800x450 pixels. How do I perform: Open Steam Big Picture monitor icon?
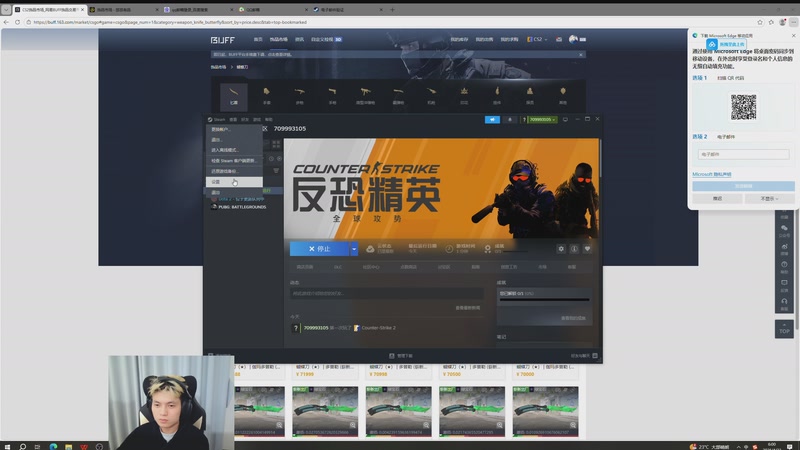pyautogui.click(x=565, y=119)
